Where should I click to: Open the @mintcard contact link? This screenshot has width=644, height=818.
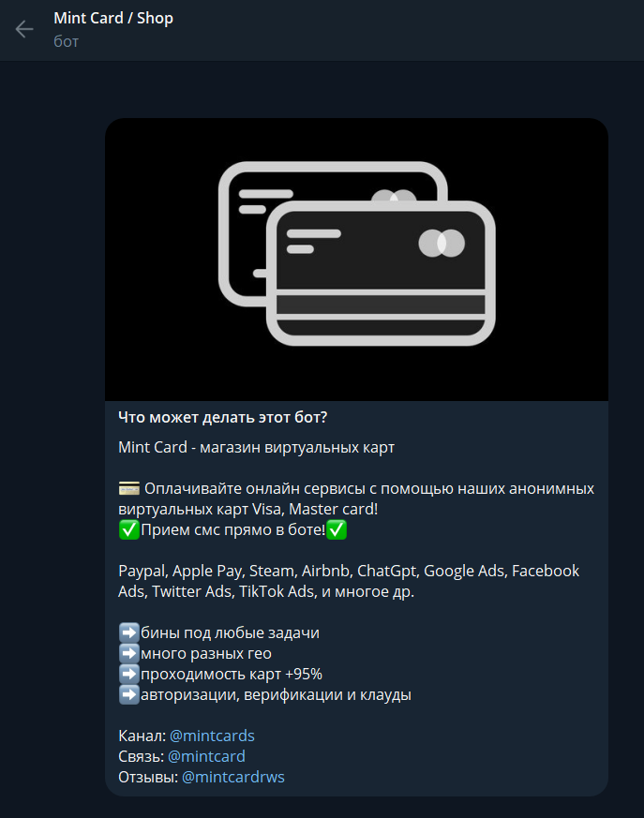coord(206,756)
